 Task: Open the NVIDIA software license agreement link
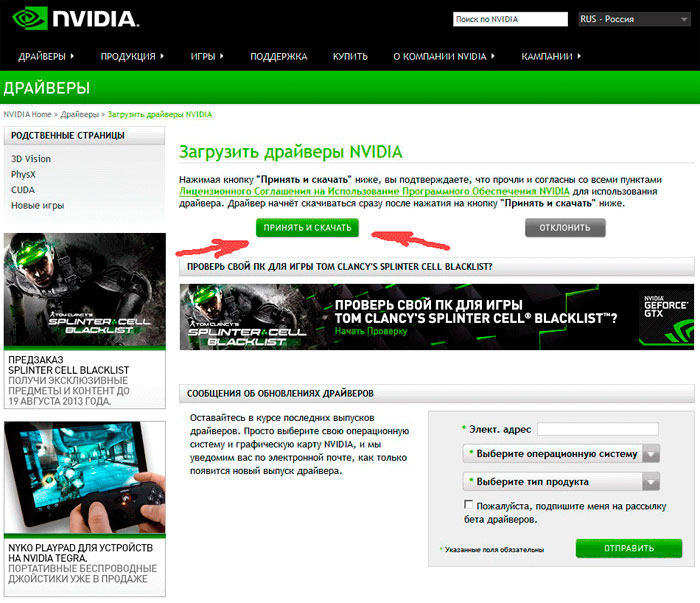pyautogui.click(x=374, y=191)
